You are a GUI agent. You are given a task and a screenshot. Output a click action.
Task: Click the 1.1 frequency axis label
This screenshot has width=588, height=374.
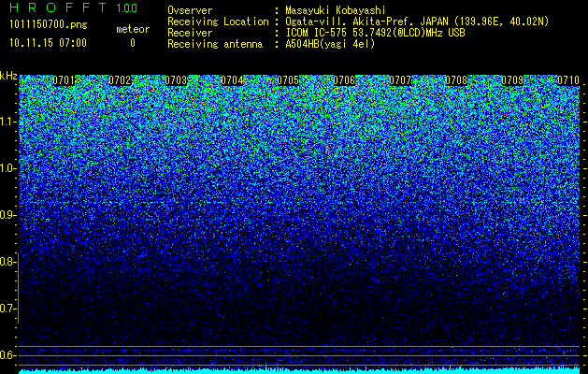8,122
